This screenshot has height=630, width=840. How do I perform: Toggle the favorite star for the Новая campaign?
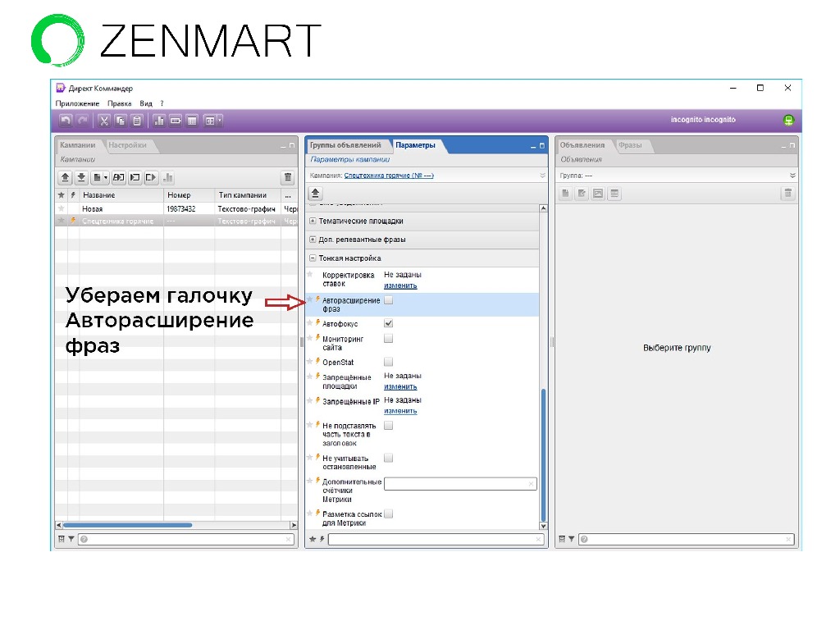coord(61,208)
